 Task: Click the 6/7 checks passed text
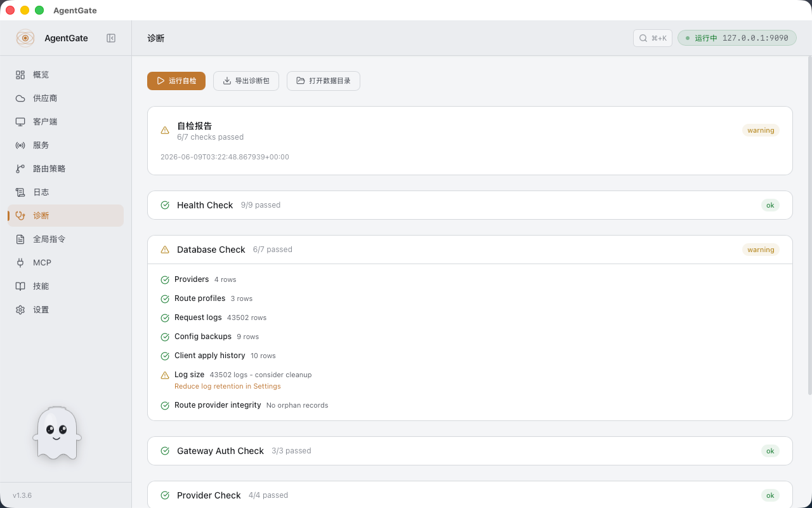[x=210, y=137]
